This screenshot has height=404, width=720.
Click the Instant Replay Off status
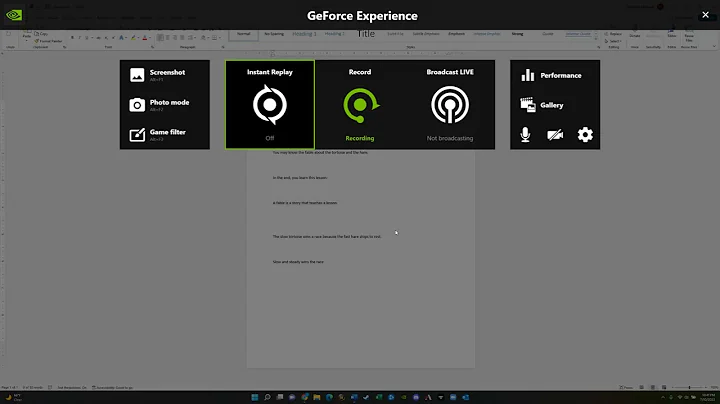click(x=270, y=138)
